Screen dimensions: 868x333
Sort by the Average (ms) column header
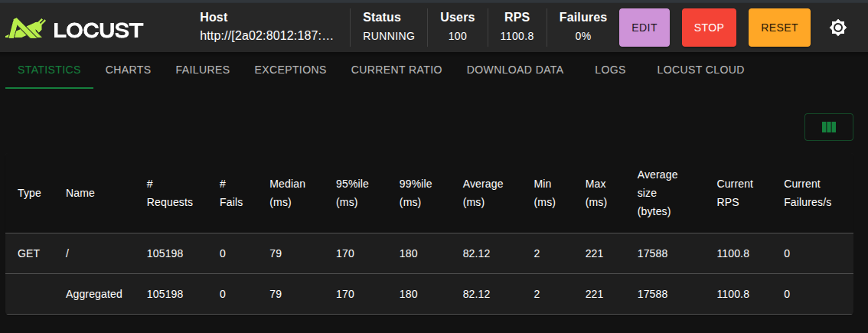483,194
